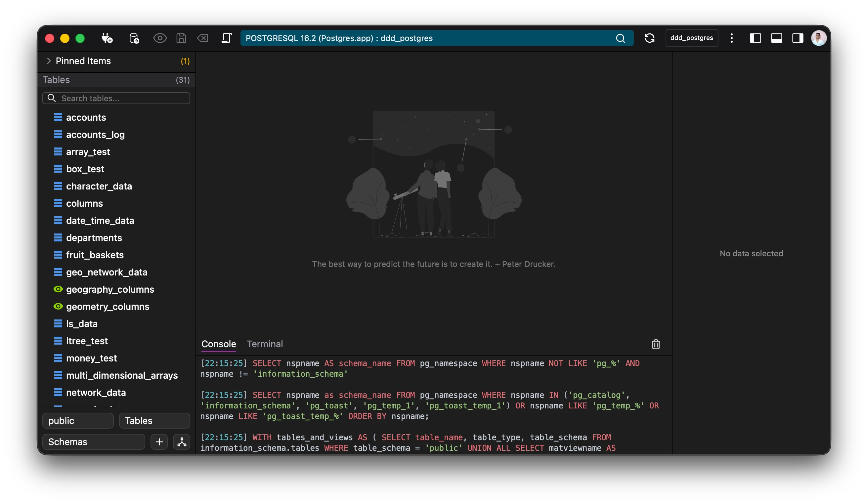The image size is (868, 504).
Task: Click the ddd_postgres database button
Action: pyautogui.click(x=691, y=38)
